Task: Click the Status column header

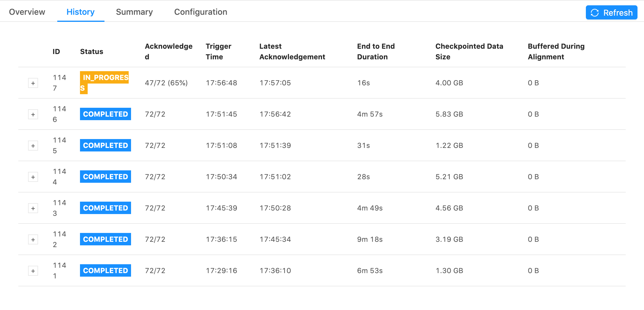Action: click(91, 52)
